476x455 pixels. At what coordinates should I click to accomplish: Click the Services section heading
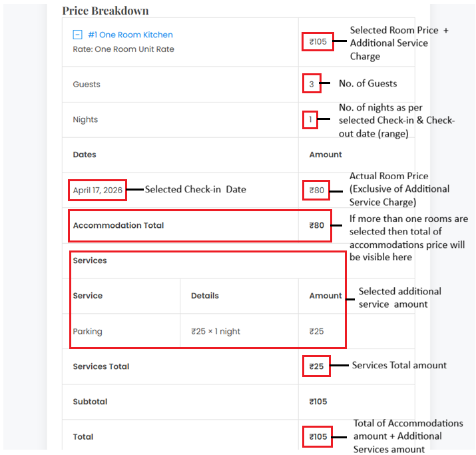[x=90, y=260]
